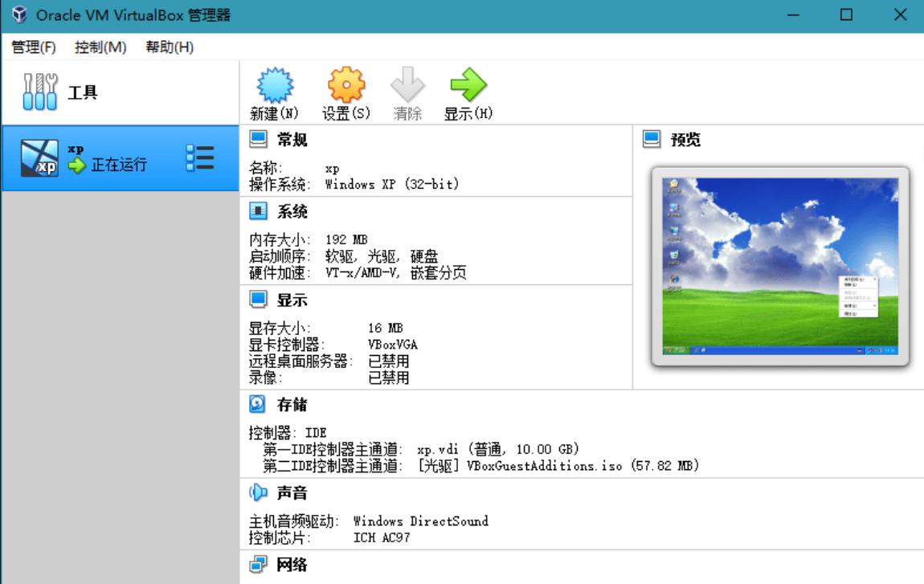Click the 存储 storage section title

click(292, 405)
